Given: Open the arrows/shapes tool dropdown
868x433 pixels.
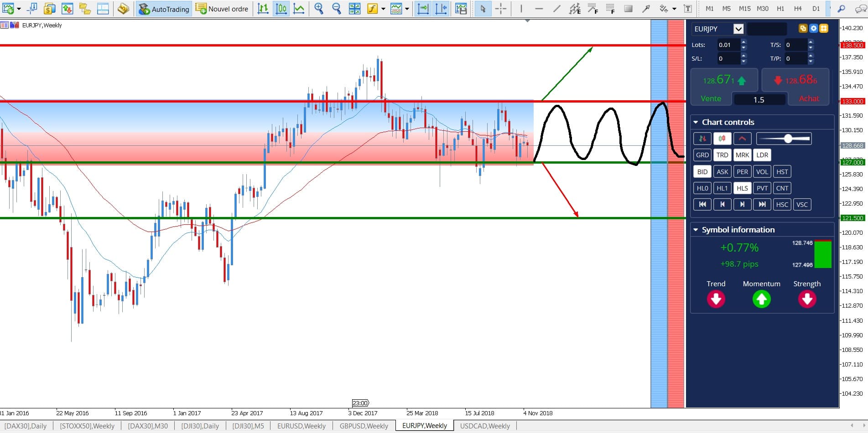Looking at the screenshot, I should 674,9.
